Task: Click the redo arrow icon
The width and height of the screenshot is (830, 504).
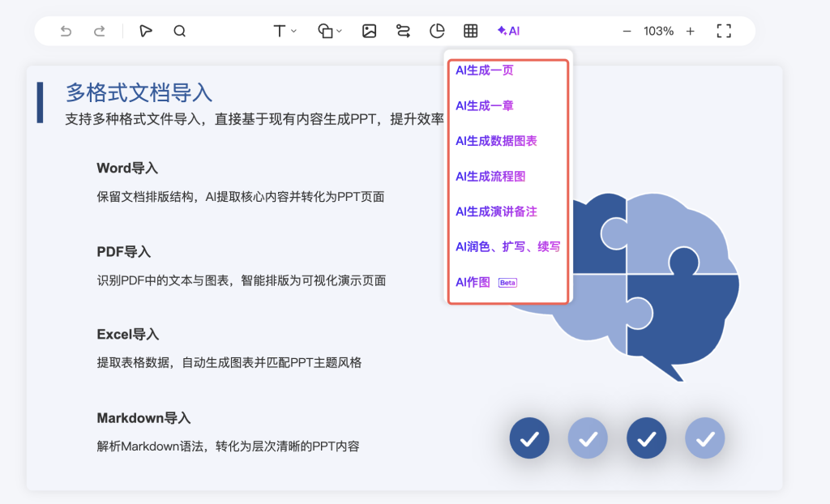Action: coord(99,32)
